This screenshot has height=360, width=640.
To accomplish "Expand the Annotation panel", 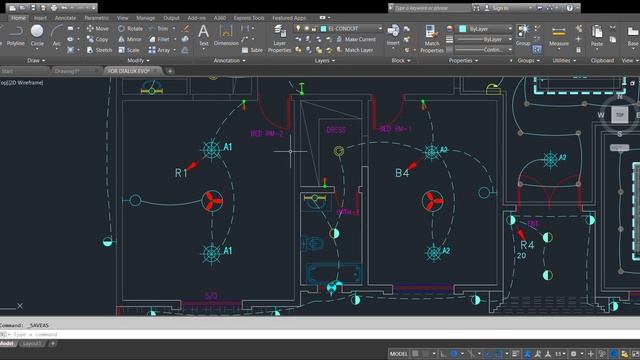I will (229, 60).
